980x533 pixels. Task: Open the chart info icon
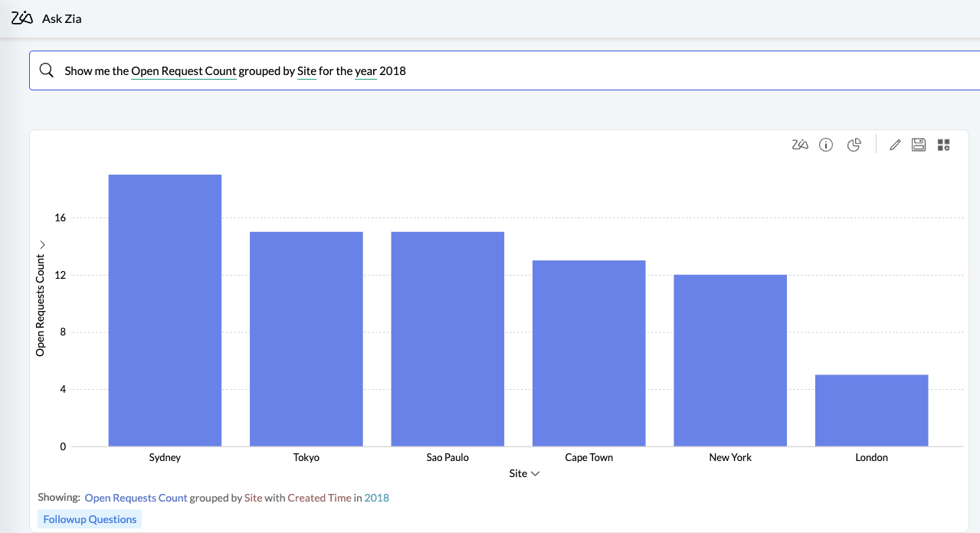click(826, 145)
